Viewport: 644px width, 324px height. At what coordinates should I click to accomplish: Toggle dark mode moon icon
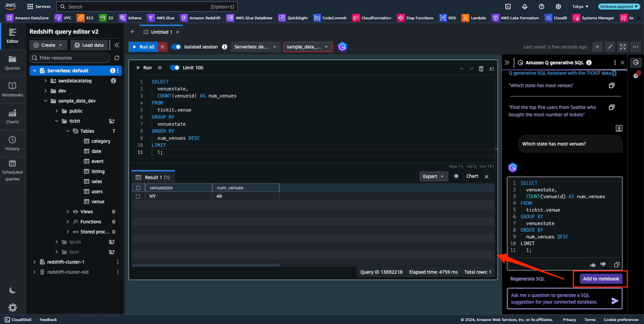(x=13, y=291)
